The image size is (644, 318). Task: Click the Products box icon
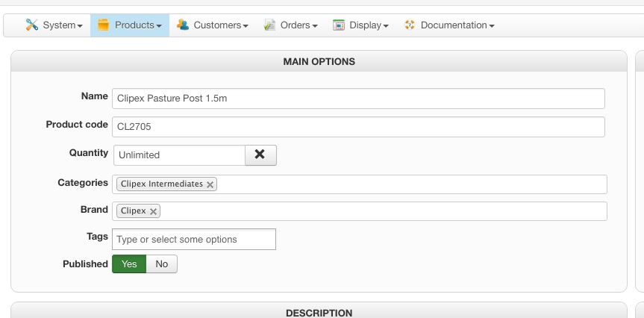point(103,25)
